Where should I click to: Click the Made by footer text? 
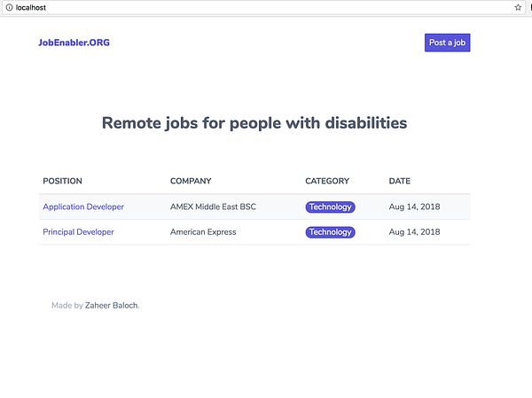(67, 306)
